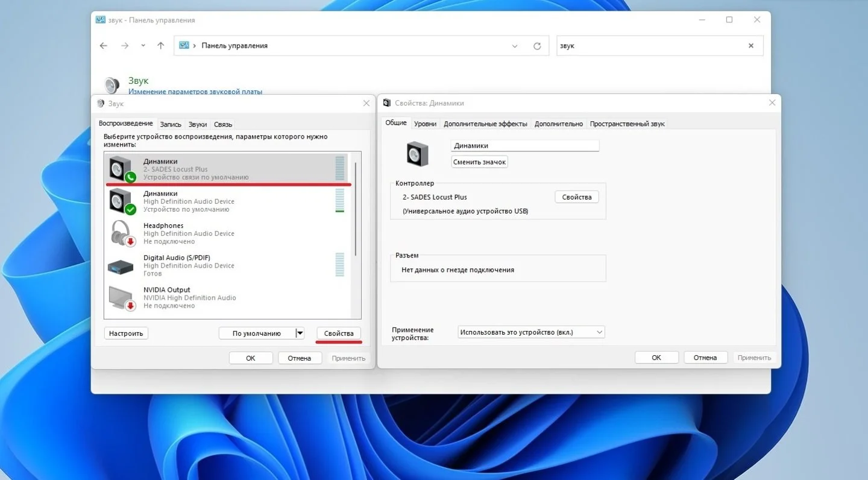868x480 pixels.
Task: Open the address bar history dropdown chevron
Action: [515, 46]
